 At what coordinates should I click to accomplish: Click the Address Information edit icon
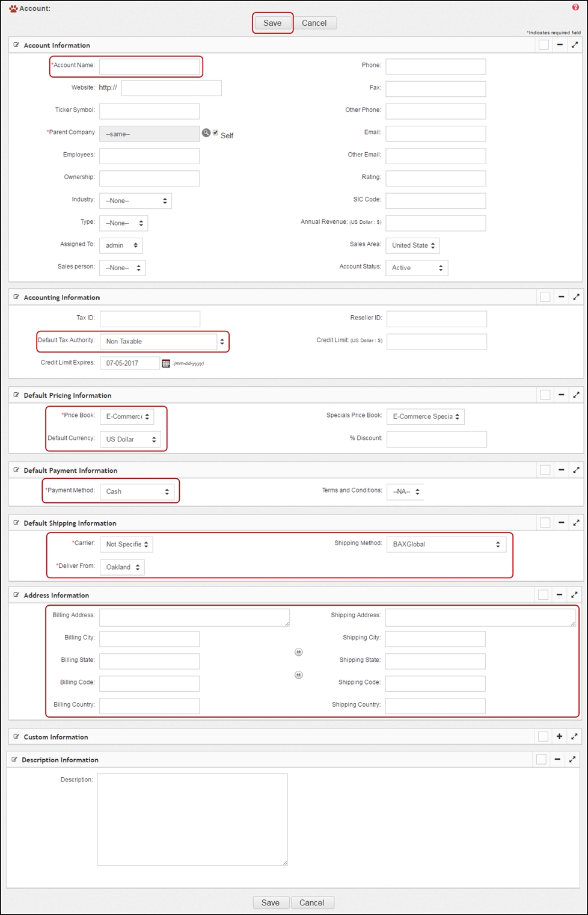pos(16,594)
